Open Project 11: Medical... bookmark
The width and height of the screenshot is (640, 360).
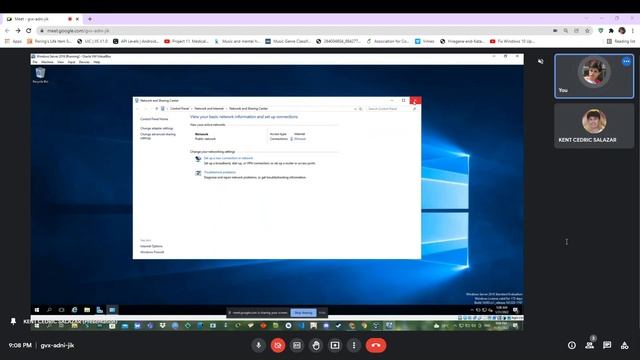click(x=187, y=41)
